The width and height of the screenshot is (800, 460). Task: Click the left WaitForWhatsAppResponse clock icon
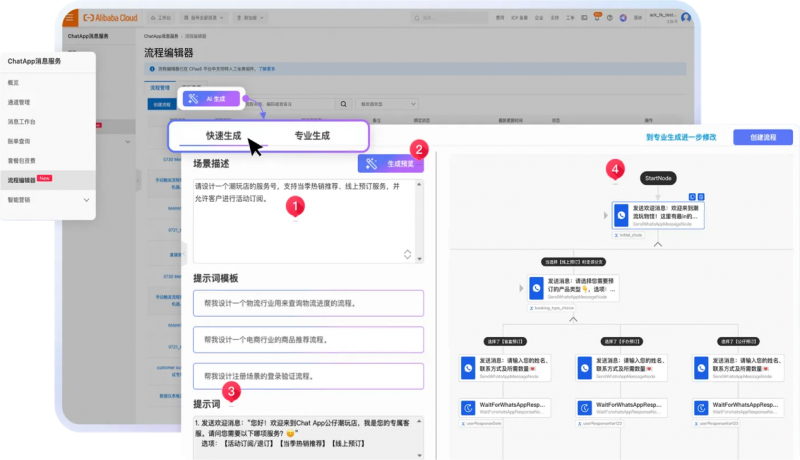468,408
